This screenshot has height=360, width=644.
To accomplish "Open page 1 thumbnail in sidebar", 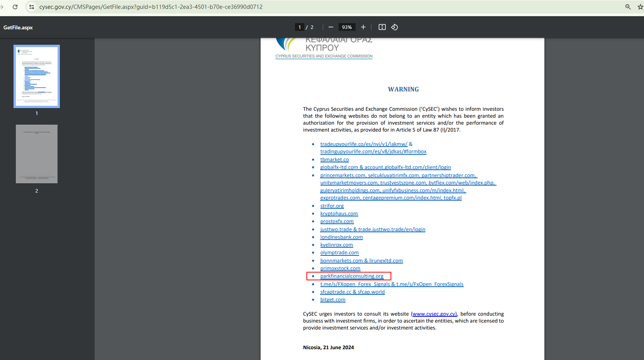I will (37, 76).
